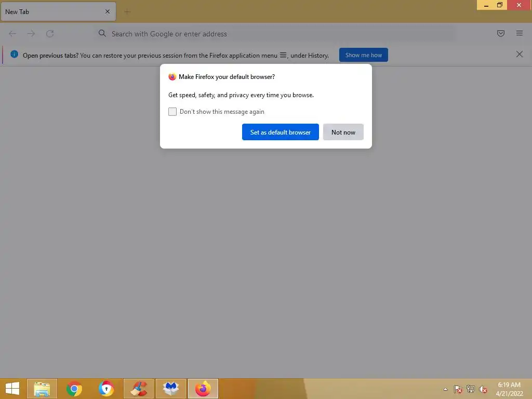532x399 pixels.
Task: Reload the current page
Action: click(x=50, y=34)
